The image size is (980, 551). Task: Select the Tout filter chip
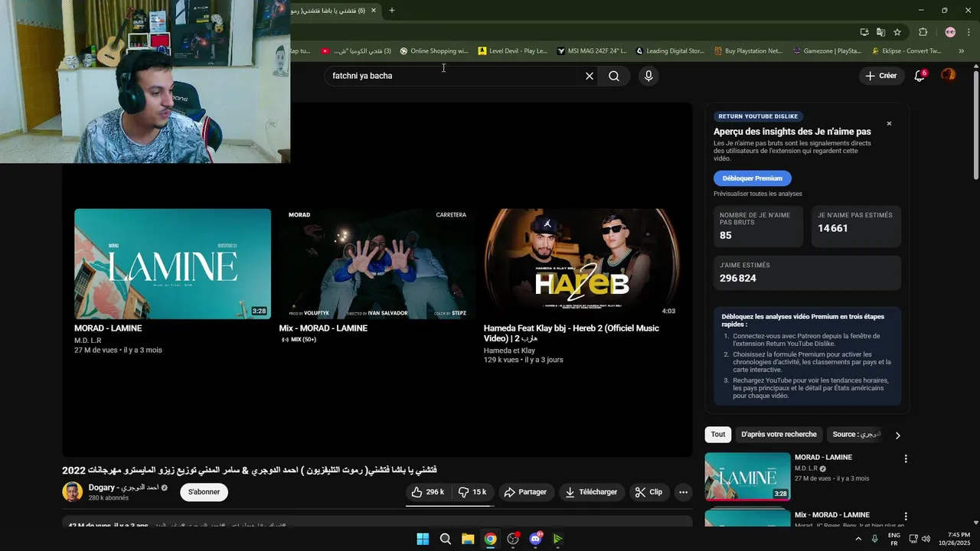(718, 435)
